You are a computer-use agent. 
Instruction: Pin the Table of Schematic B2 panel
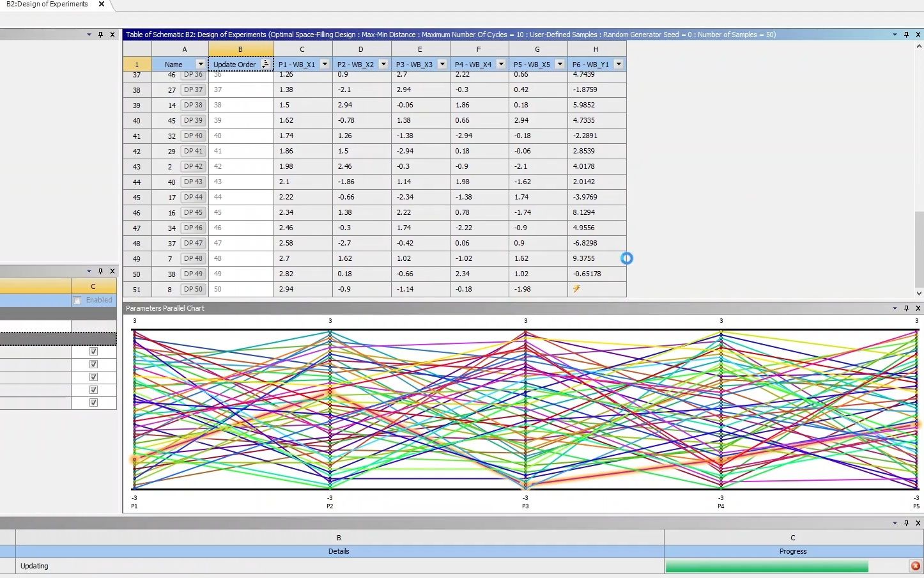click(x=906, y=35)
